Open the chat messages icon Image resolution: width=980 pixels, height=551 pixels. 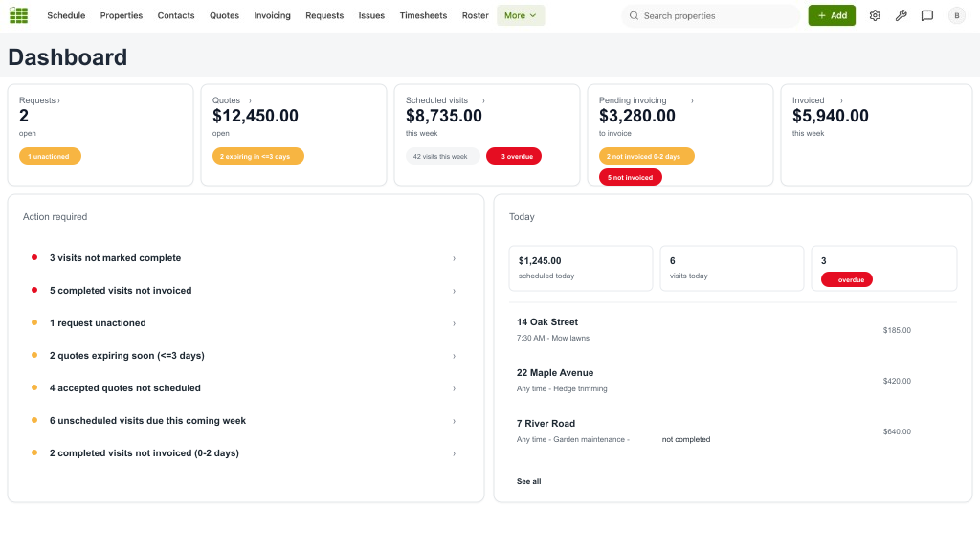click(927, 15)
